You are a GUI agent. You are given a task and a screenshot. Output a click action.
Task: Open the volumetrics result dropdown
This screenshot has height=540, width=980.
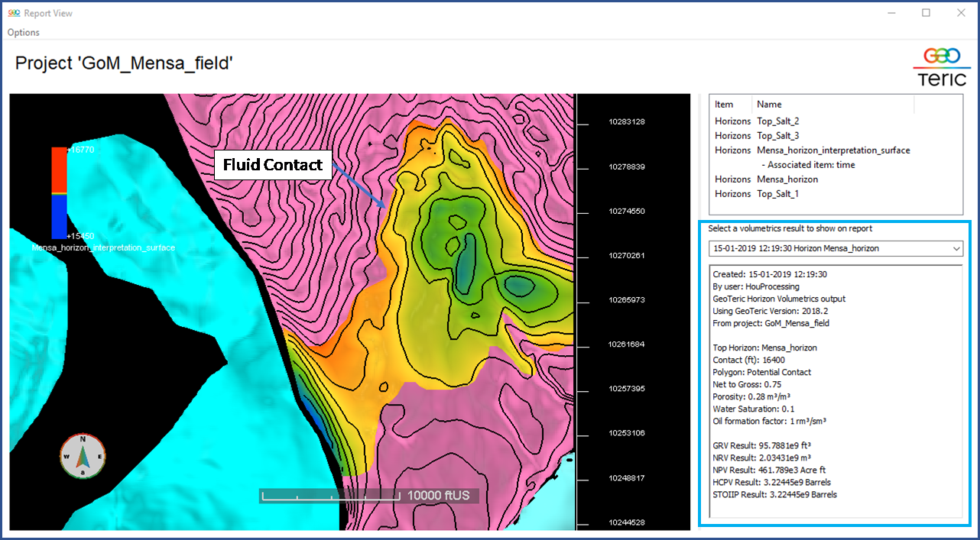(x=956, y=247)
